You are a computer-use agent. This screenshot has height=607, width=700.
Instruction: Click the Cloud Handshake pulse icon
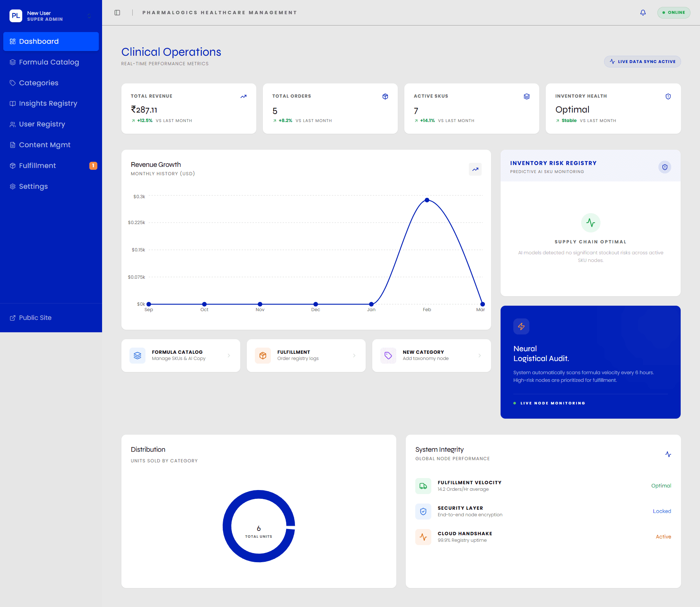pyautogui.click(x=423, y=537)
